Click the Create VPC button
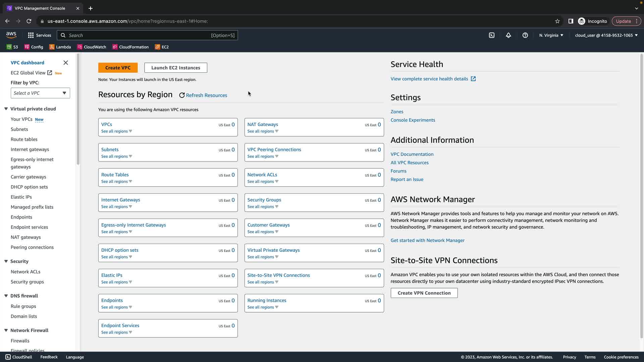 tap(118, 68)
